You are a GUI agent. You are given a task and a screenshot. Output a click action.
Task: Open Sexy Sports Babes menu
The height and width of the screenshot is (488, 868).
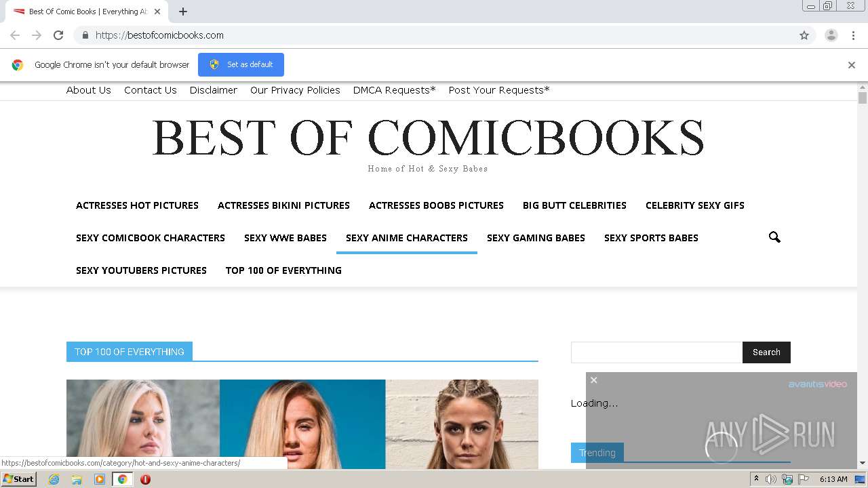pos(651,238)
